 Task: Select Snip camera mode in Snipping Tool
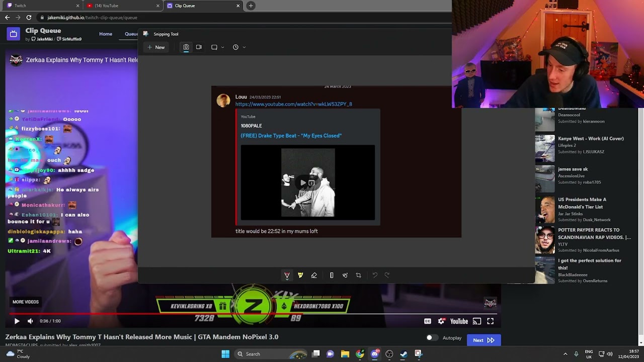pos(186,47)
